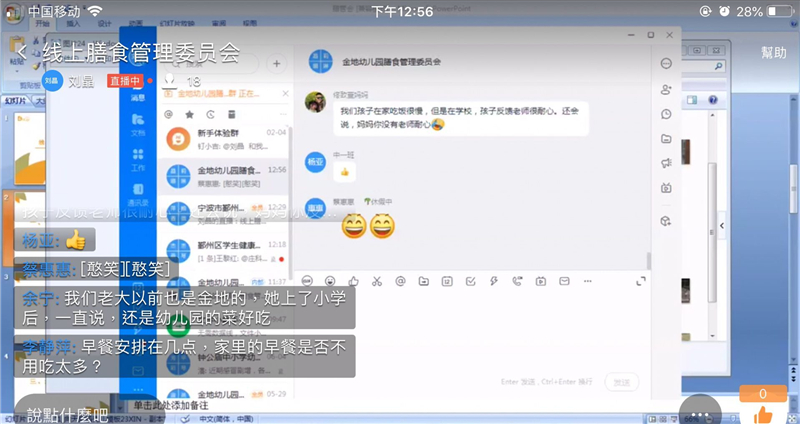This screenshot has width=800, height=424.
Task: Select PowerPoint 设计 ribbon tab
Action: [105, 23]
